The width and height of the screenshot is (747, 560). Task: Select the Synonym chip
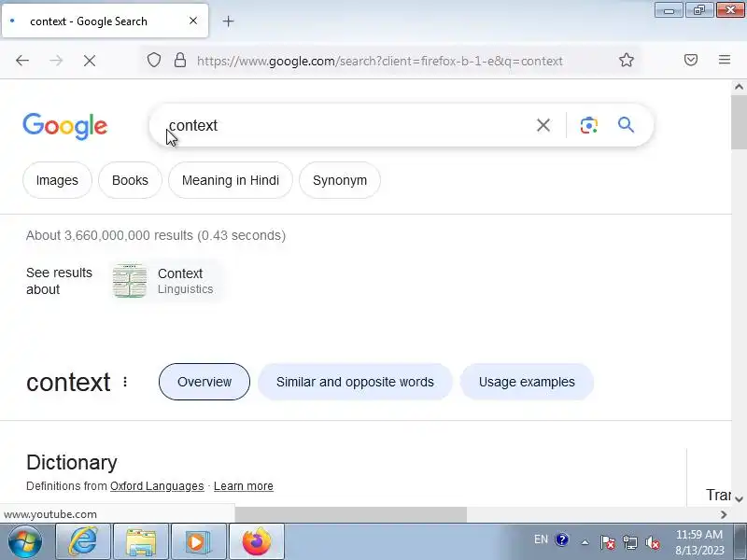[340, 180]
